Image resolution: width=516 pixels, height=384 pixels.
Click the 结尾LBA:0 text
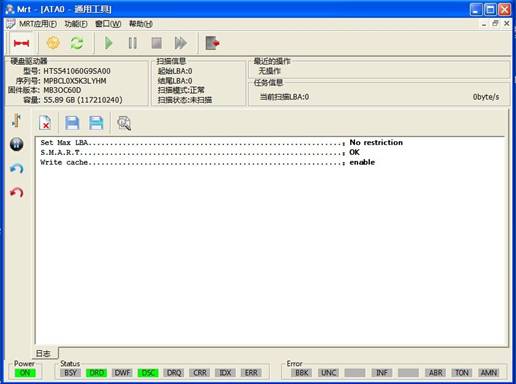pos(175,81)
